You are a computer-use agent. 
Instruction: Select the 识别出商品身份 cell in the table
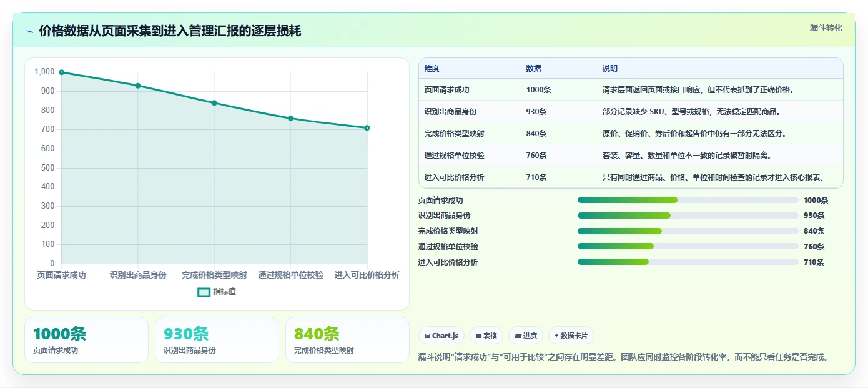(451, 112)
